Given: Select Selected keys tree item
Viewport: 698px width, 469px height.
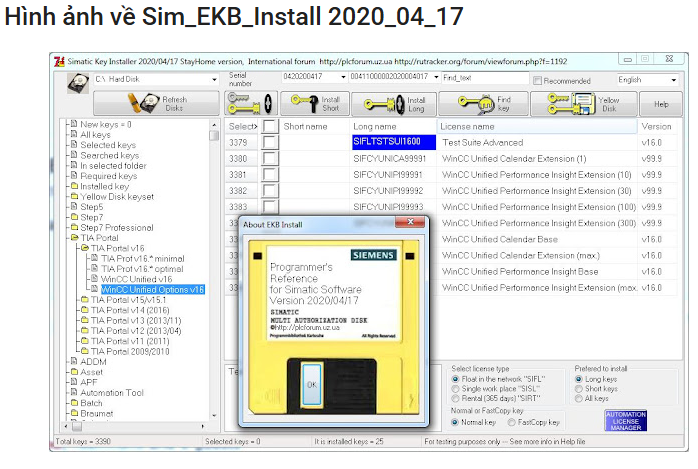Looking at the screenshot, I should 108,145.
